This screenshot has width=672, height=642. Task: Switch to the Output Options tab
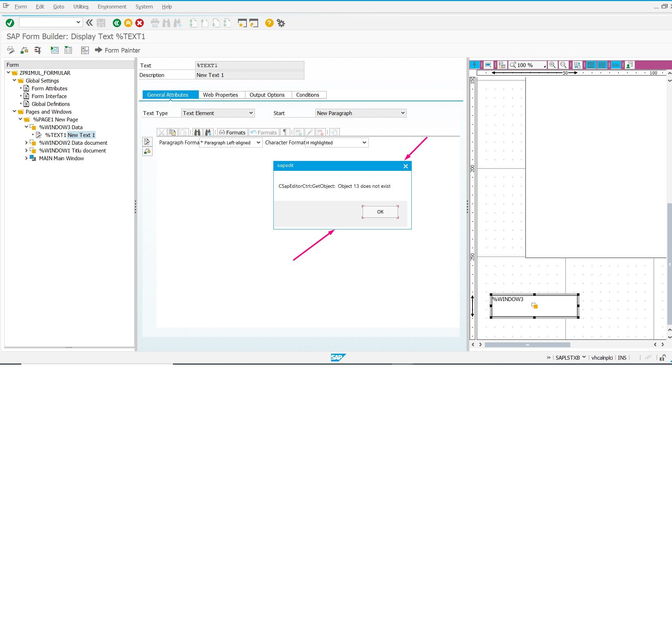[x=267, y=95]
